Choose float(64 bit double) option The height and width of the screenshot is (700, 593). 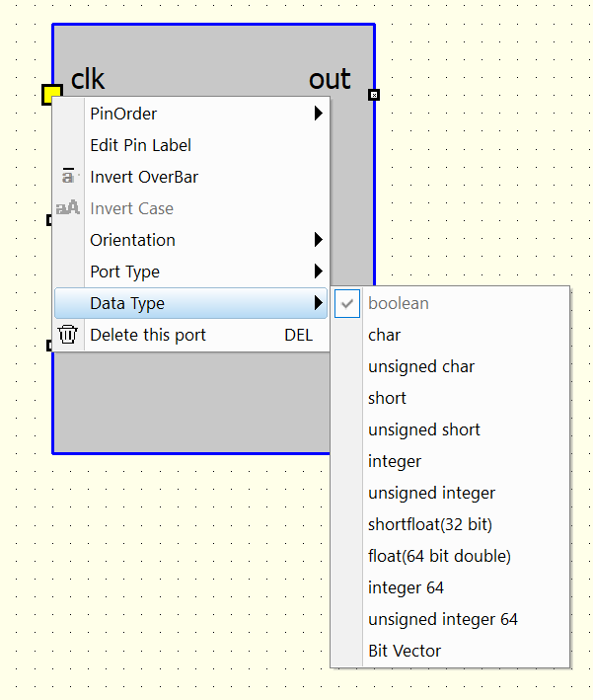click(440, 556)
